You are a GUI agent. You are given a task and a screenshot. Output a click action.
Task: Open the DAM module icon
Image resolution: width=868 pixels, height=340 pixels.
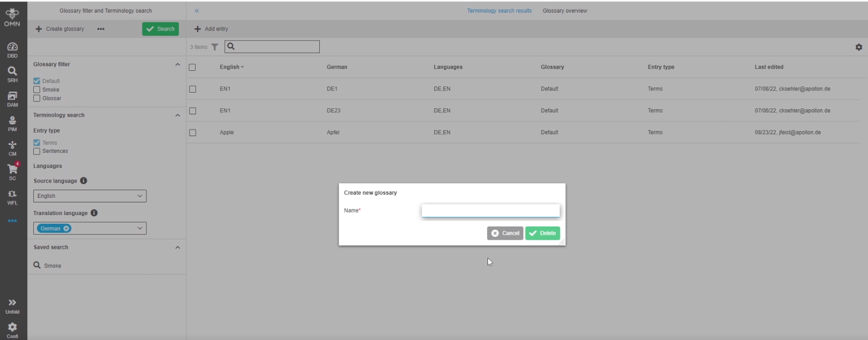[12, 99]
